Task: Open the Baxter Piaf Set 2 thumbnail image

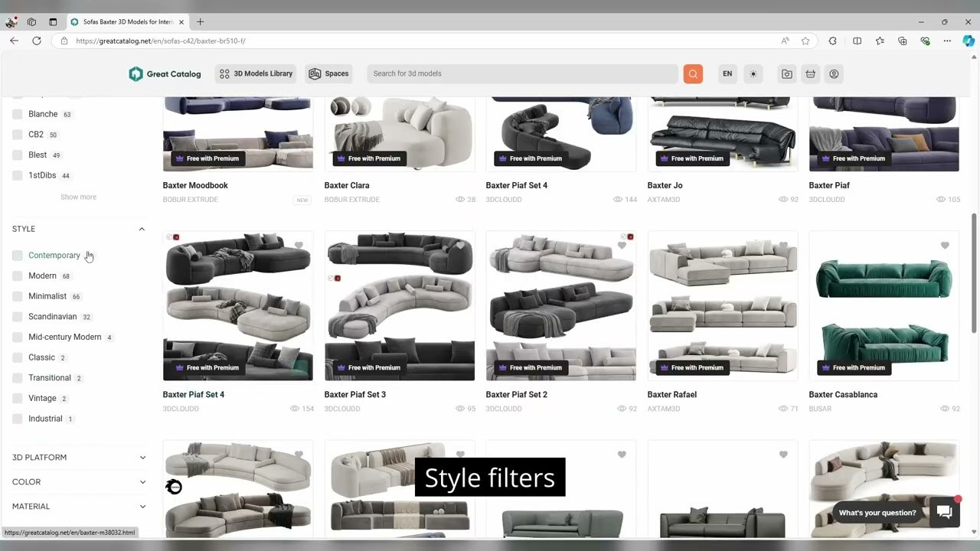Action: 561,306
